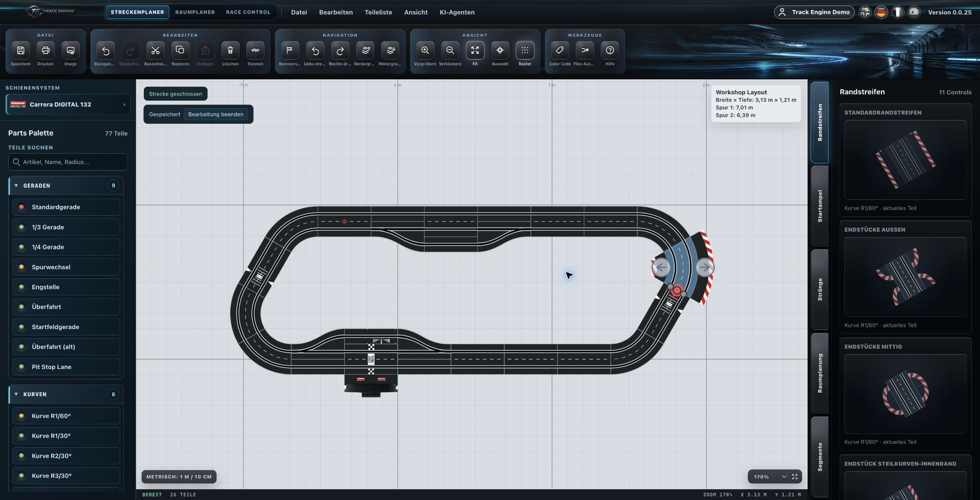Open the Startampel side tab
The image size is (980, 500).
click(820, 206)
